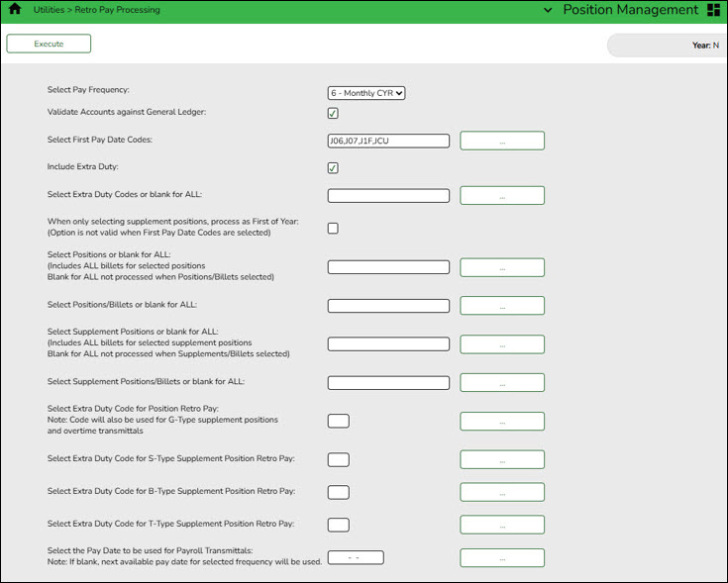
Task: Open the application grid menu icon
Action: (x=713, y=10)
